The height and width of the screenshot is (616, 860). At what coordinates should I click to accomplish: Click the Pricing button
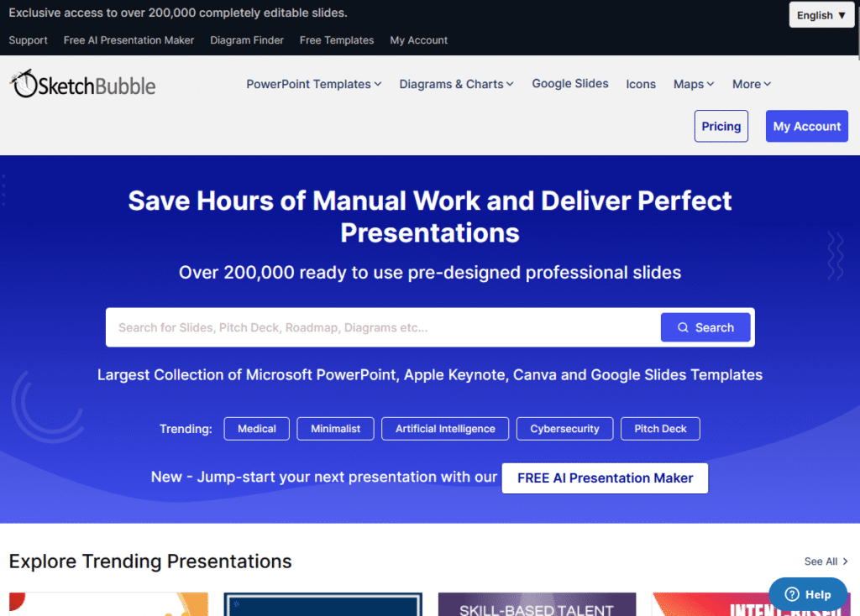pyautogui.click(x=721, y=126)
